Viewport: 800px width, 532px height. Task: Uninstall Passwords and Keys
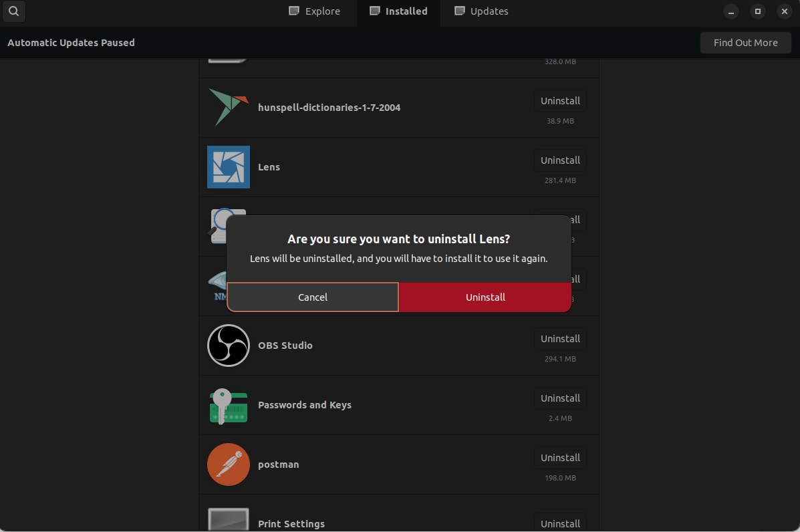[x=560, y=398]
